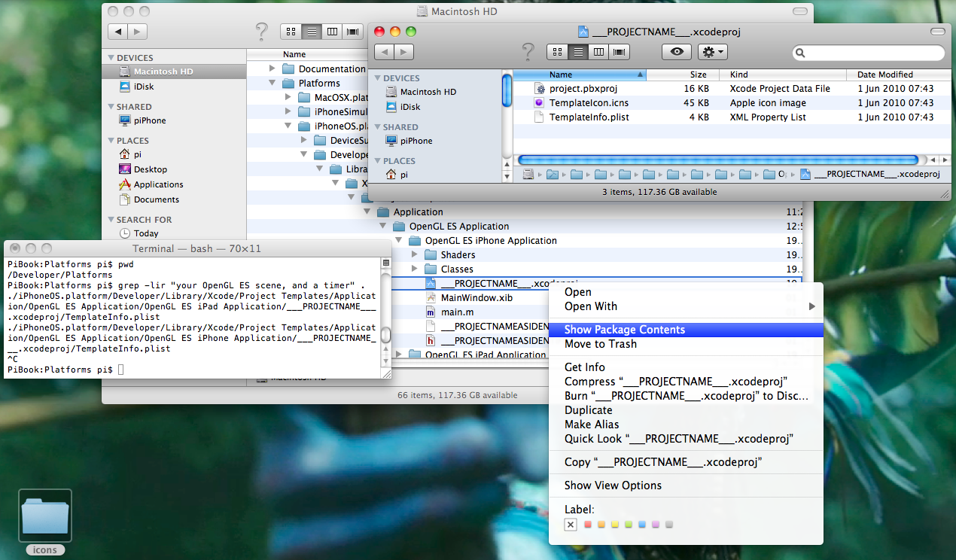
Task: Select Macintosh HD in back window sidebar
Action: point(174,72)
